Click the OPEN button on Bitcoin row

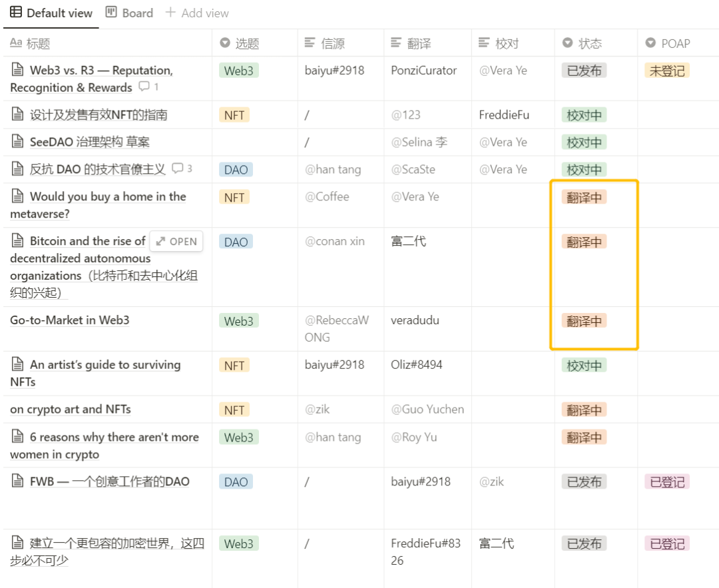[176, 241]
